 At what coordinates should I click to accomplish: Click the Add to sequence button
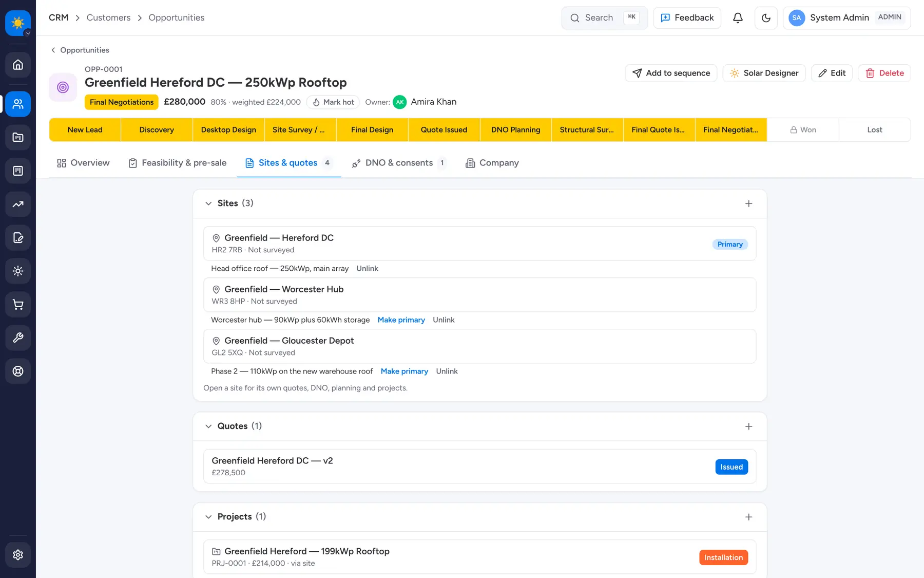pyautogui.click(x=671, y=73)
